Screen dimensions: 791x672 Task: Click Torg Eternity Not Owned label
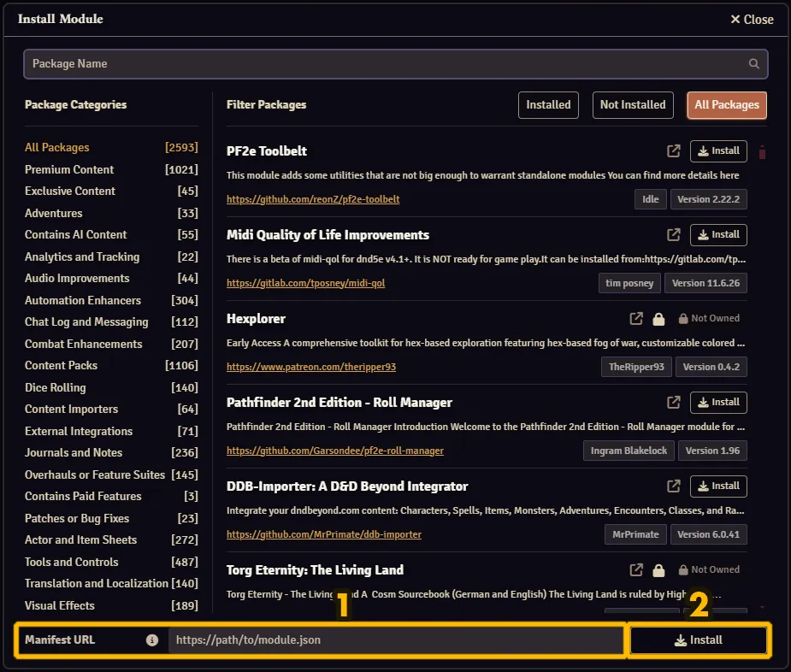pyautogui.click(x=709, y=569)
